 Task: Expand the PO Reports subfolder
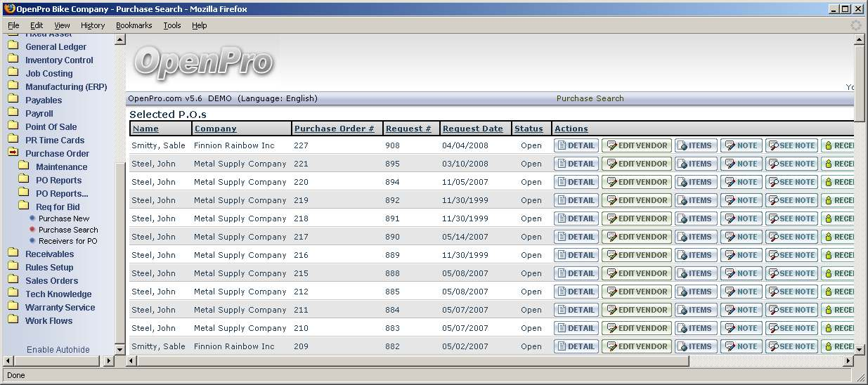pyautogui.click(x=58, y=180)
